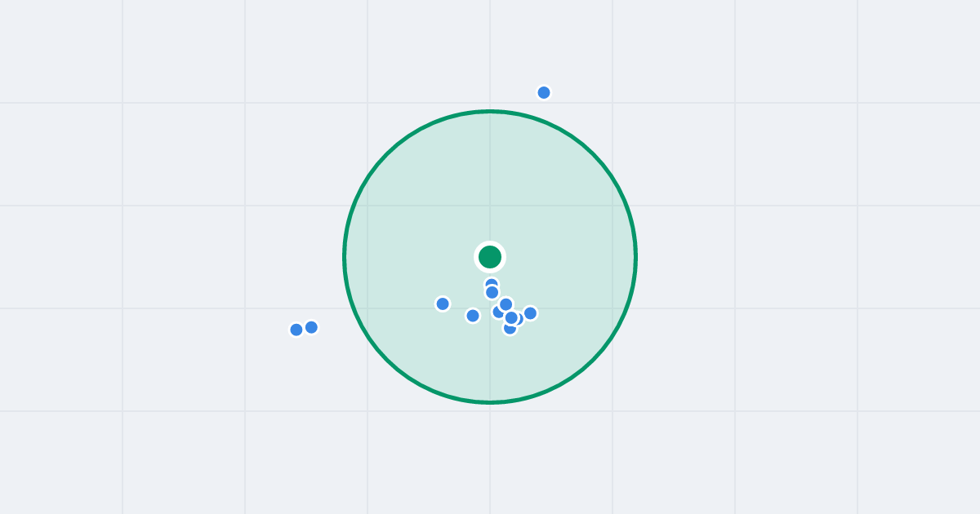The height and width of the screenshot is (514, 980).
Task: Select the second blue dot from left inside circle
Action: click(473, 316)
